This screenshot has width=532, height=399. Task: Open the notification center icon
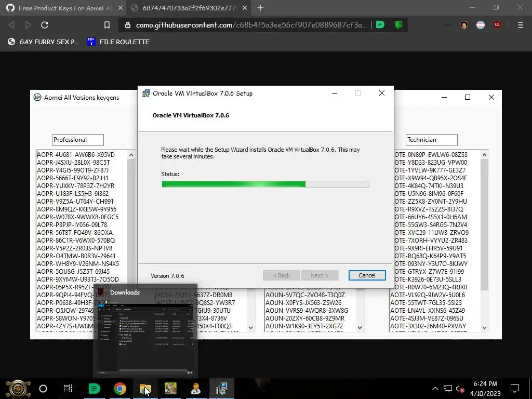[515, 389]
